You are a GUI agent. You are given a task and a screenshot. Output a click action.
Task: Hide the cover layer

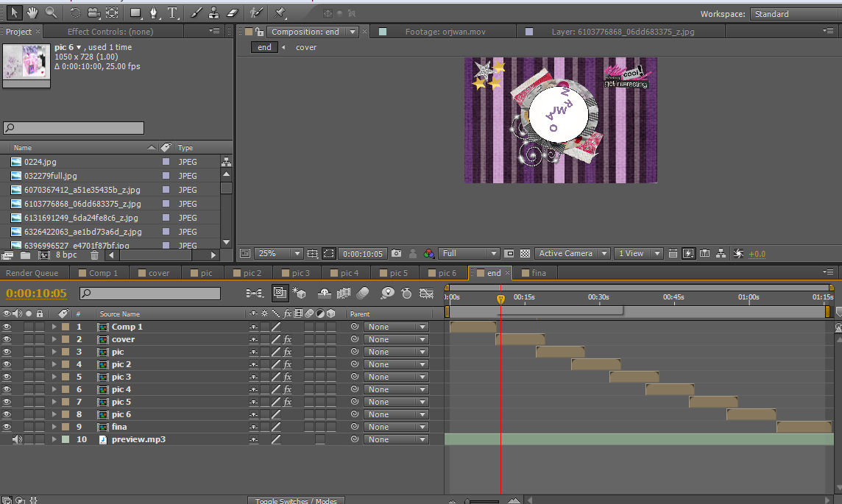click(x=7, y=339)
